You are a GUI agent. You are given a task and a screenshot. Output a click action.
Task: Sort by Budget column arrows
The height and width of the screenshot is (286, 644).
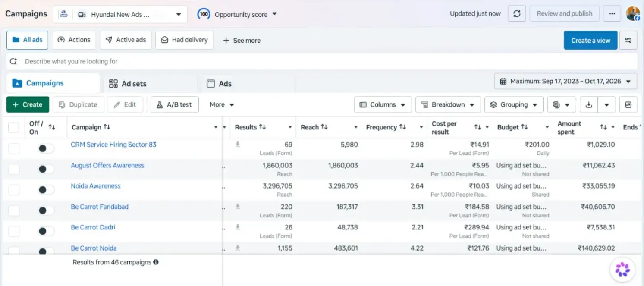(524, 127)
